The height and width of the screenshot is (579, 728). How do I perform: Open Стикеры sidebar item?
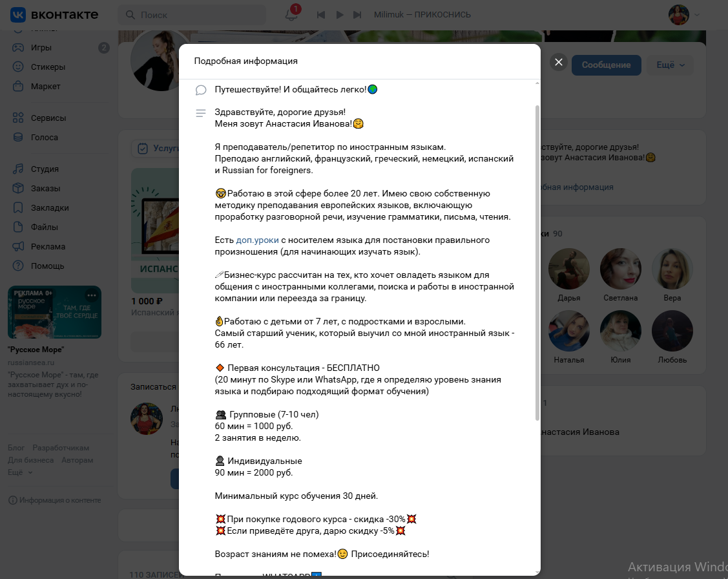pyautogui.click(x=48, y=67)
